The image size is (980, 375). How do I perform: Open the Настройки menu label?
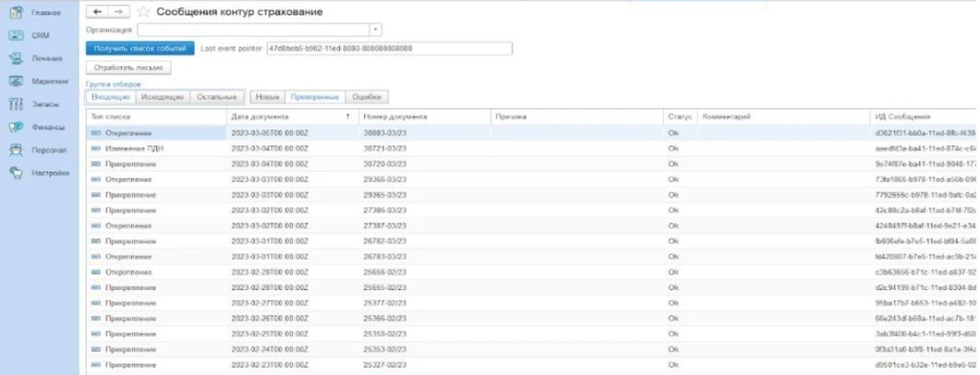tap(51, 173)
